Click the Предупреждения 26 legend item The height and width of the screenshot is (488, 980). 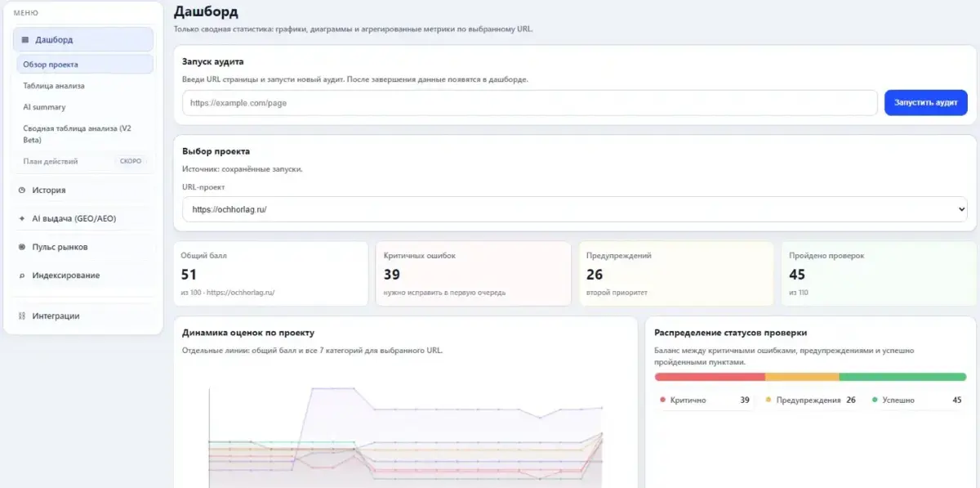tap(810, 401)
